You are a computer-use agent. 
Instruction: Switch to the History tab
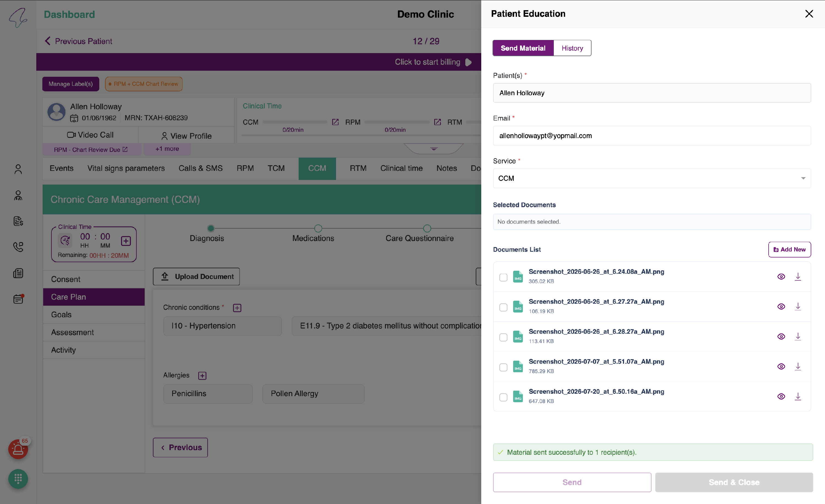(572, 48)
